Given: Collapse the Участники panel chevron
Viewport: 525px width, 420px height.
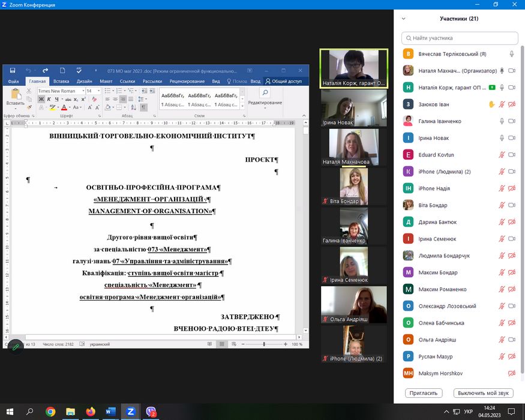Looking at the screenshot, I should pyautogui.click(x=404, y=19).
